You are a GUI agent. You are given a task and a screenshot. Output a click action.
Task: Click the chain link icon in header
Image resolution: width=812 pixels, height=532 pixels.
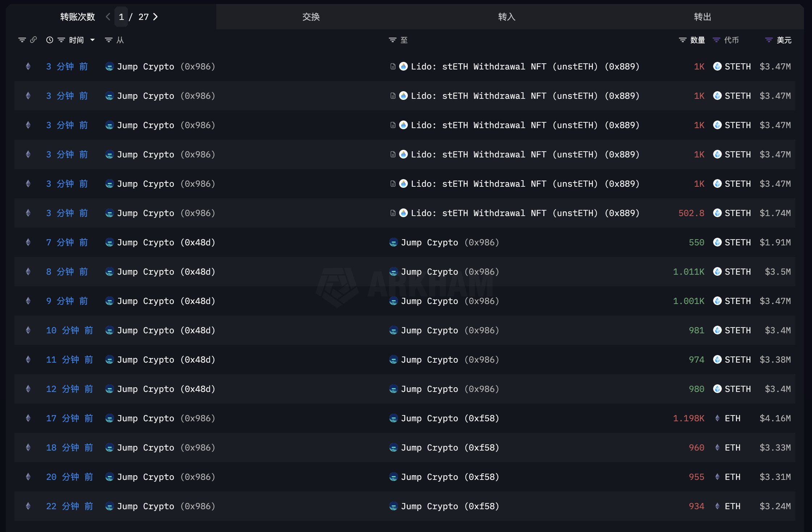[33, 40]
